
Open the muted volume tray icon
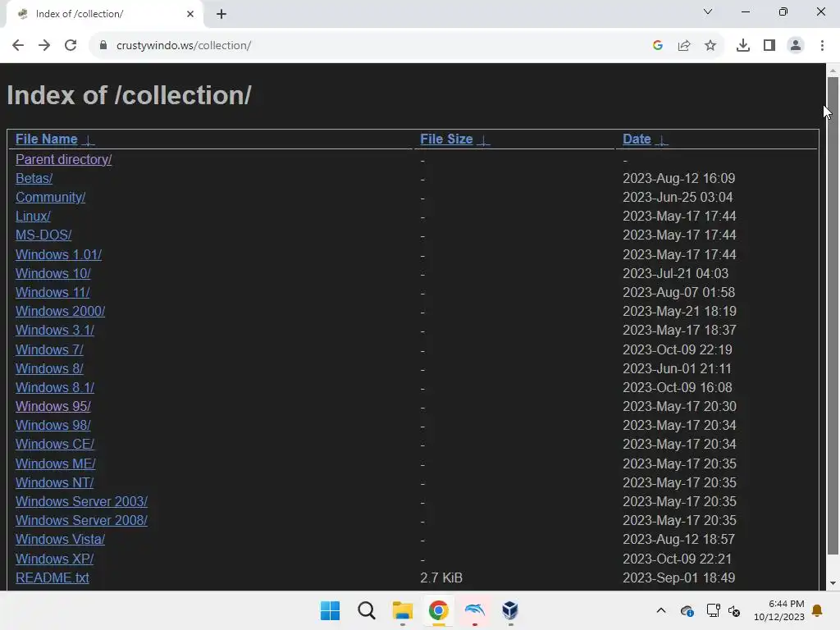(x=734, y=610)
